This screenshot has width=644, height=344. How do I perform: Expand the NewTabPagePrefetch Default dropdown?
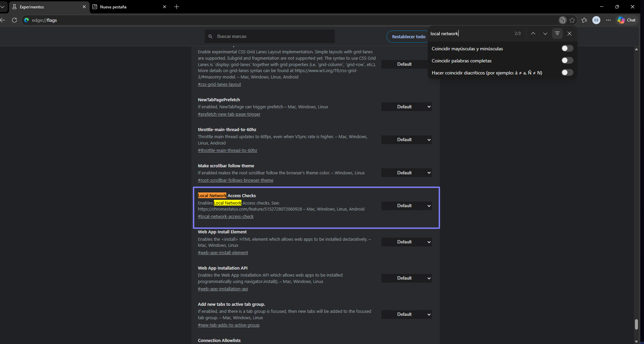[406, 107]
